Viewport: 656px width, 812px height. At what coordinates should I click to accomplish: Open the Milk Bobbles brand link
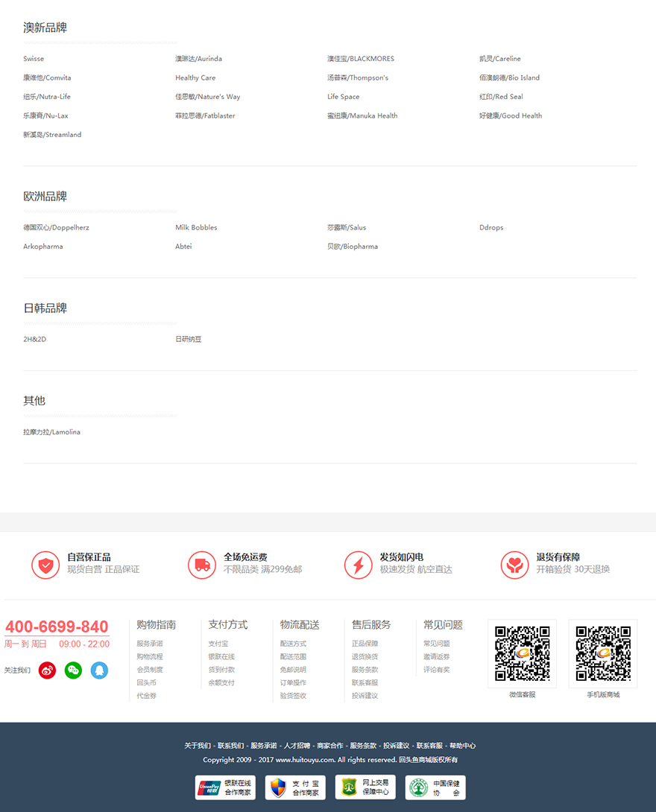pyautogui.click(x=196, y=228)
